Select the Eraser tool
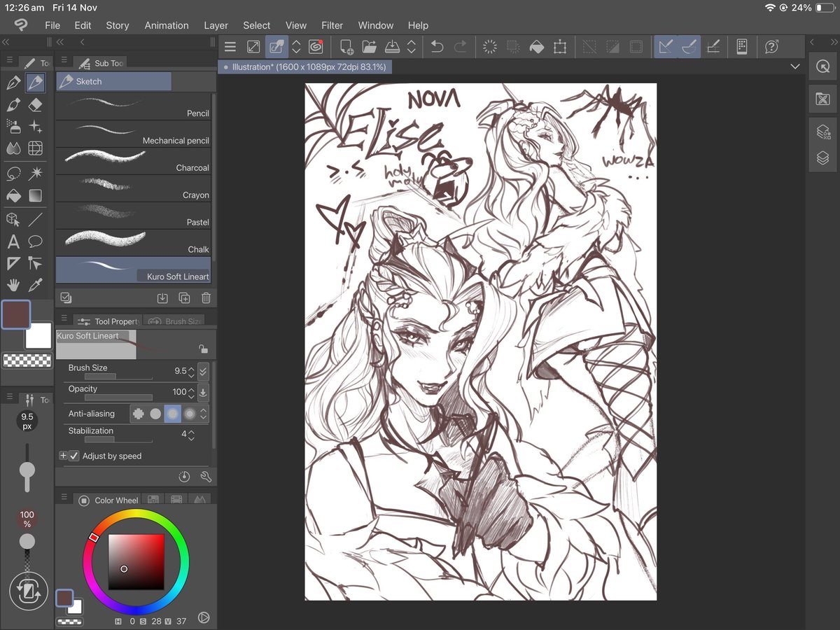 35,105
